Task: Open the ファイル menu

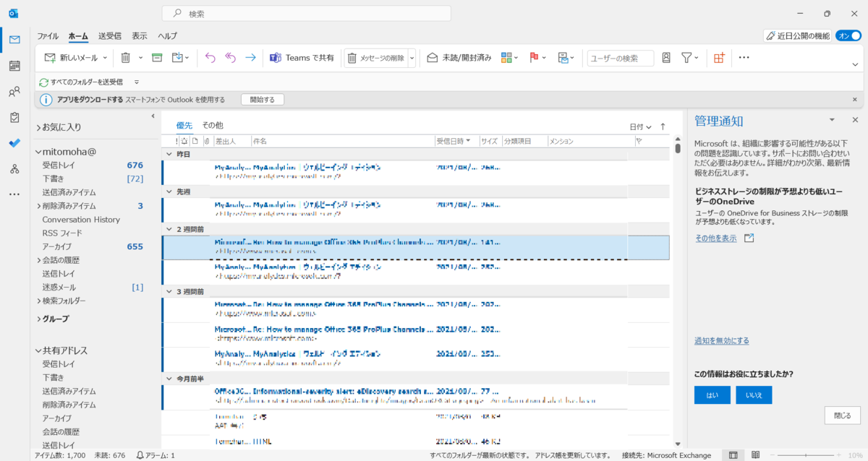Action: click(x=48, y=36)
